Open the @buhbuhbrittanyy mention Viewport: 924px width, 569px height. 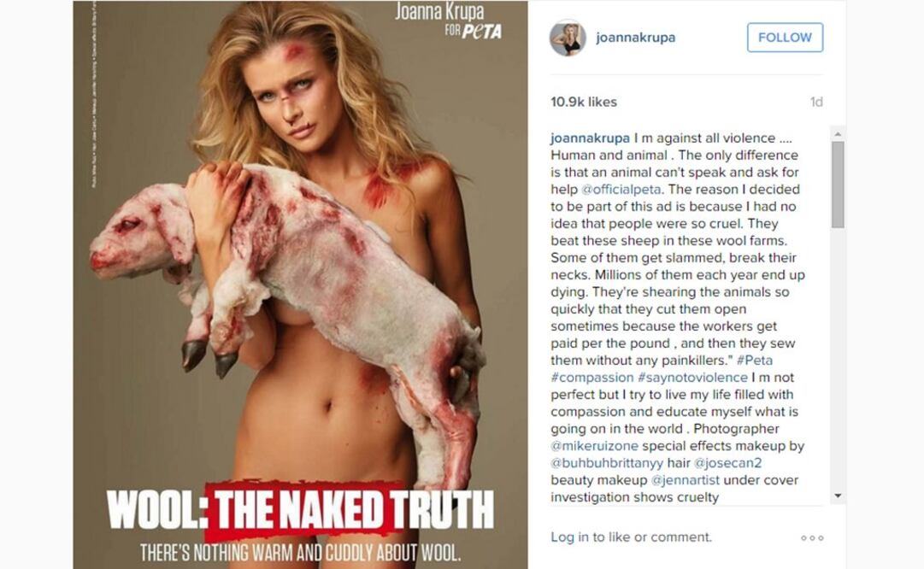[607, 463]
